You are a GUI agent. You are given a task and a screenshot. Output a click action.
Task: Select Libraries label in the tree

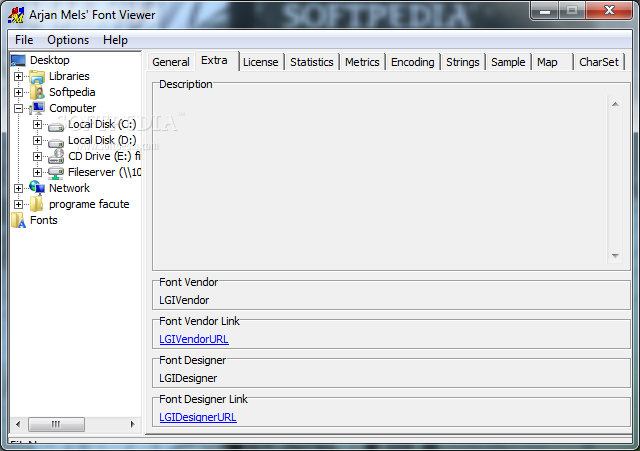coord(69,76)
